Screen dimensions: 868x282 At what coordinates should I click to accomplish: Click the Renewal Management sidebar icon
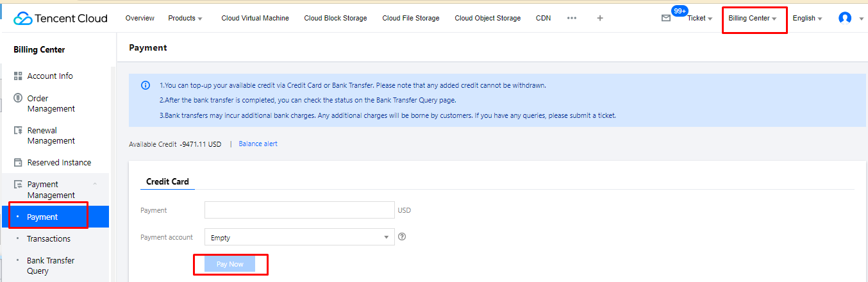18,131
